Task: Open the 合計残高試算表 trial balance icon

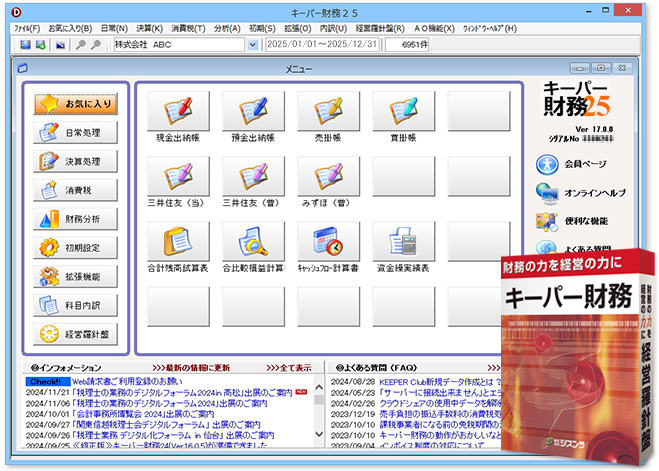Action: click(x=178, y=241)
